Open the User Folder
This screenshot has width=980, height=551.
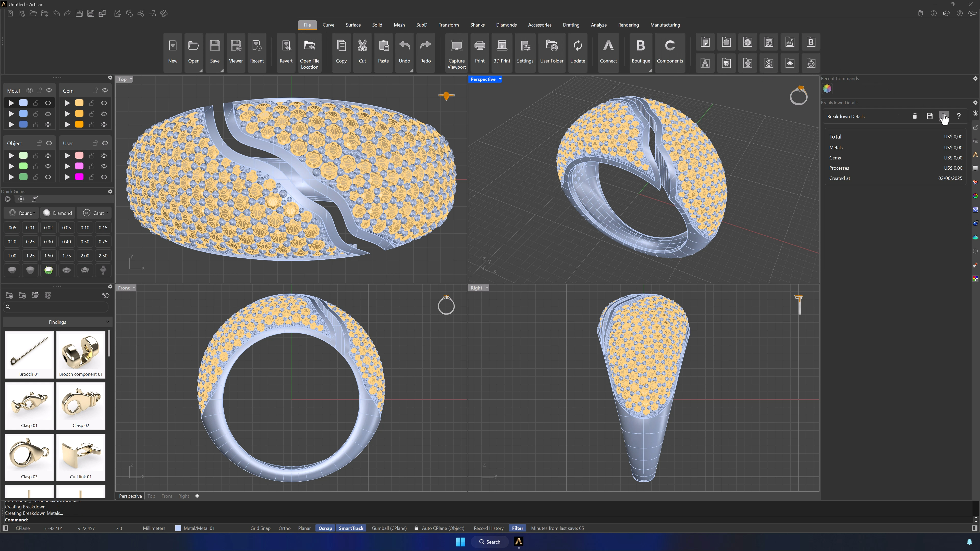coord(552,52)
